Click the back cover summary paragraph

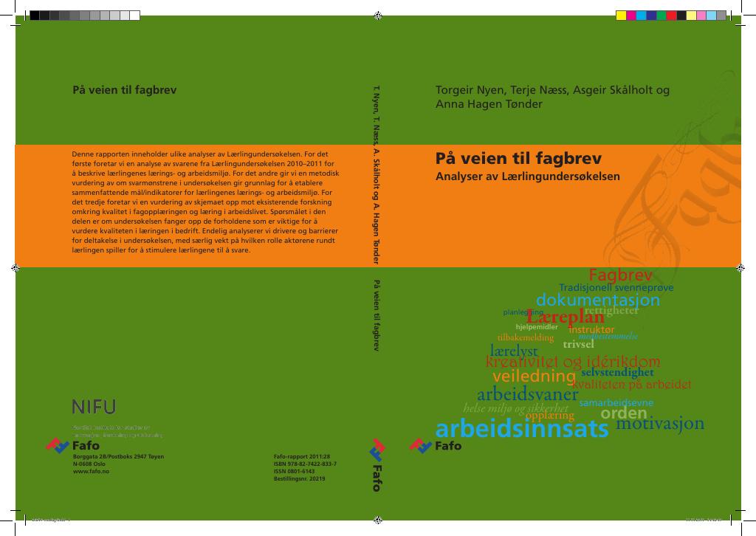pos(205,202)
